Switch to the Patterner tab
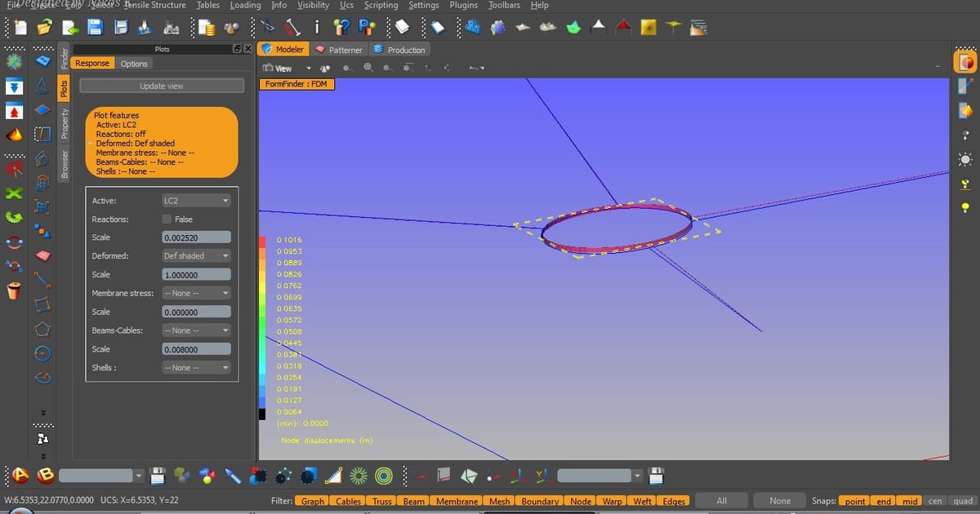Screen dimensions: 980x514 pyautogui.click(x=339, y=50)
